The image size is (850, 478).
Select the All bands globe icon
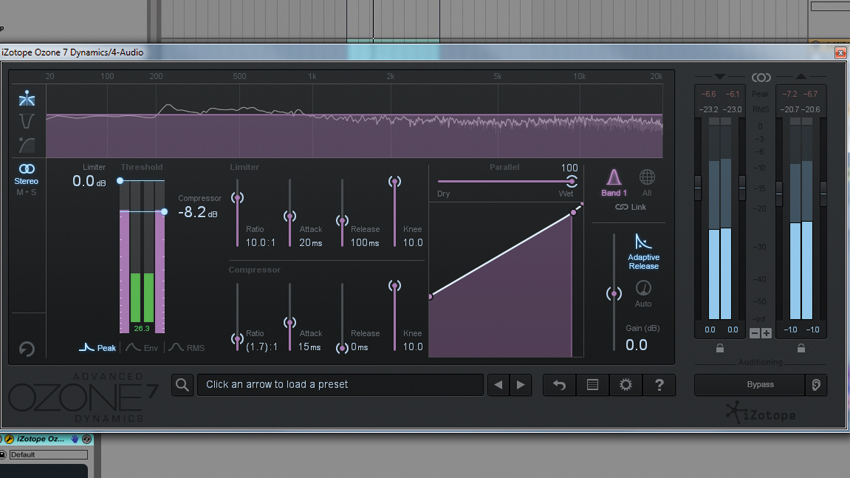click(x=647, y=183)
